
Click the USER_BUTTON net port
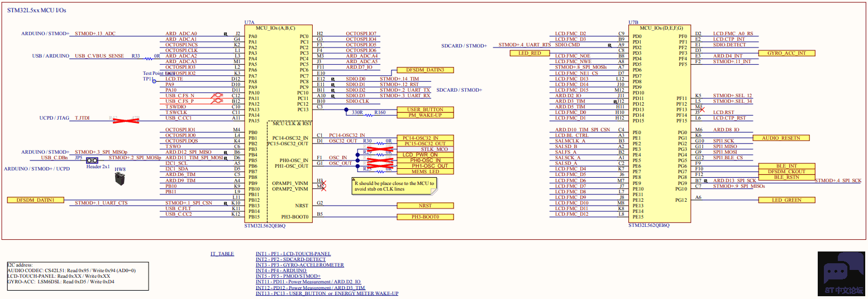[x=425, y=110]
